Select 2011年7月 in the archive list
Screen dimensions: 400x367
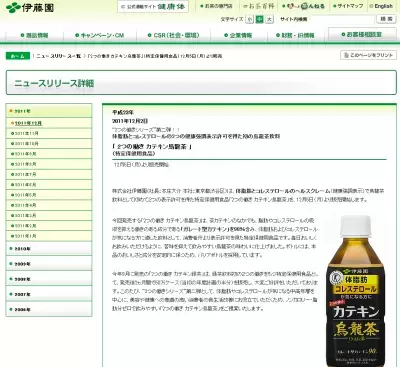click(49, 174)
